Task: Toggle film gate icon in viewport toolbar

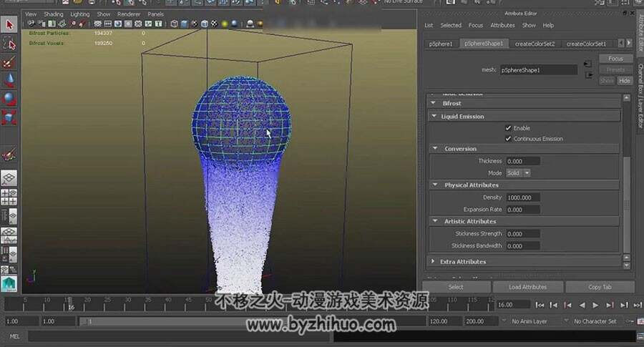Action: [x=108, y=24]
